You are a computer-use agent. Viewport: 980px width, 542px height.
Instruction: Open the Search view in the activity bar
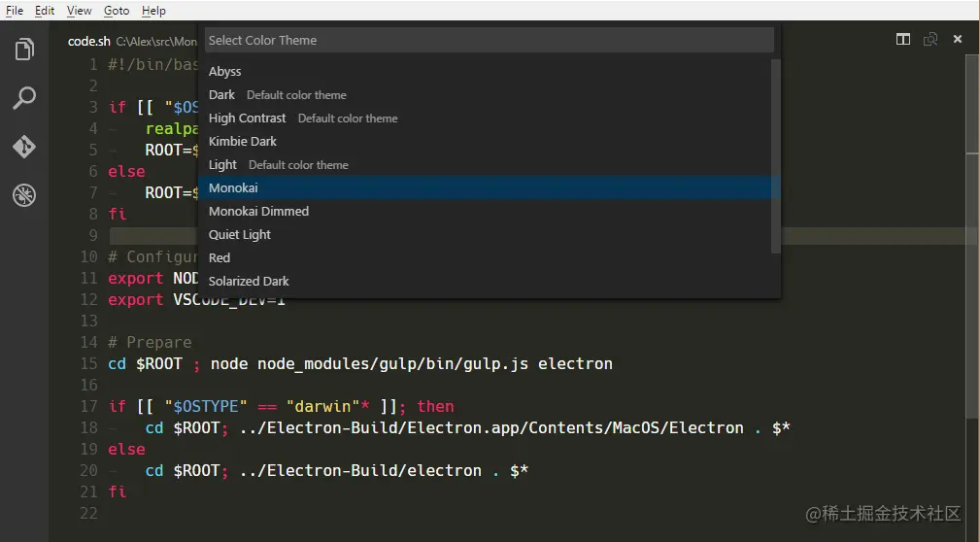24,97
